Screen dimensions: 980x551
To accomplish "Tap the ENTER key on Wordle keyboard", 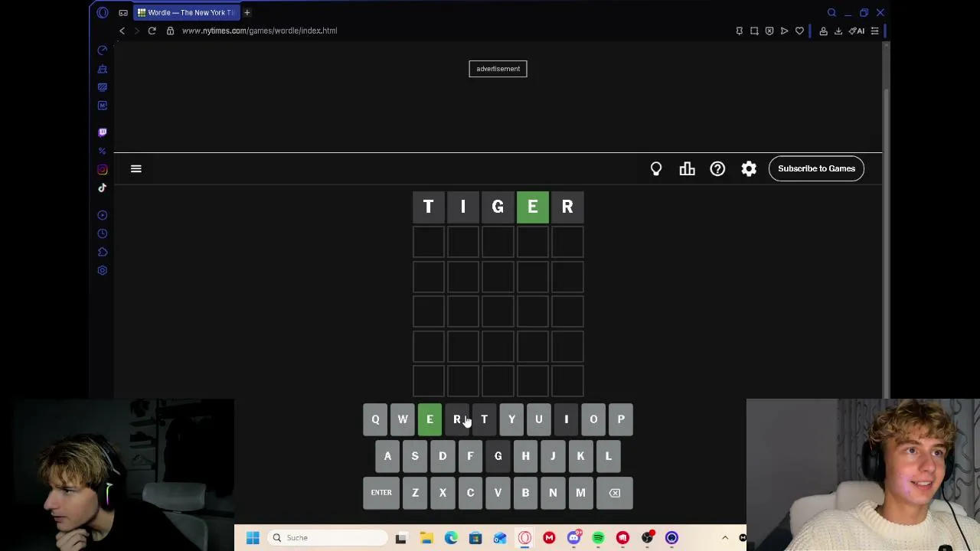I will coord(381,493).
